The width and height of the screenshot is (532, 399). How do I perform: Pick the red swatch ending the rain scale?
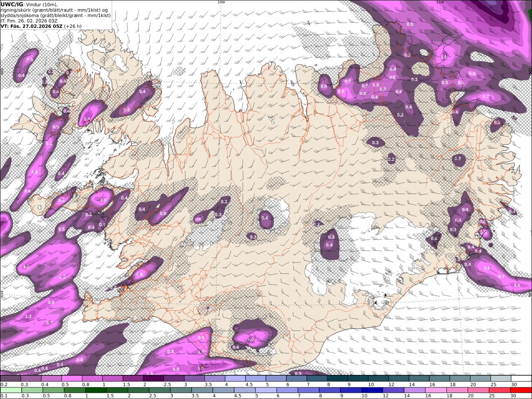point(520,390)
